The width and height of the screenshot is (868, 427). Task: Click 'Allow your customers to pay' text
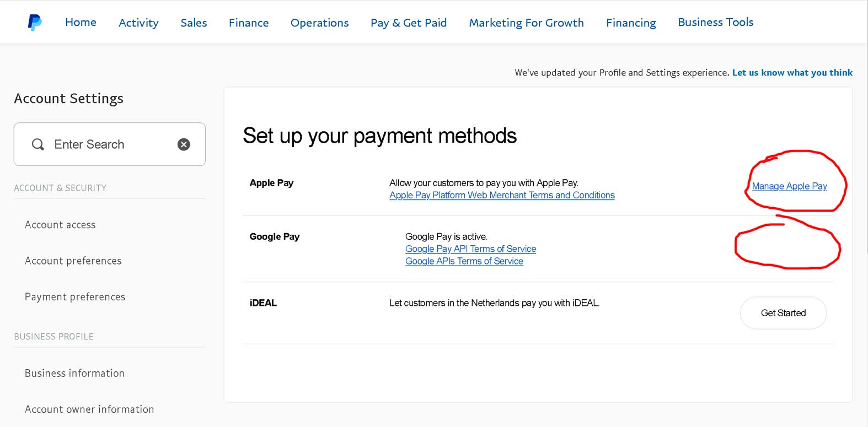pyautogui.click(x=484, y=183)
